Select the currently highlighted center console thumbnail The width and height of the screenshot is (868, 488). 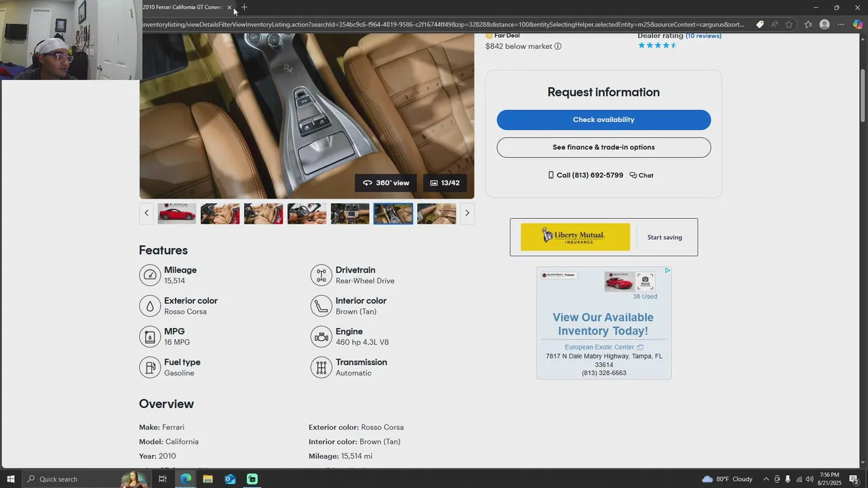(x=393, y=213)
